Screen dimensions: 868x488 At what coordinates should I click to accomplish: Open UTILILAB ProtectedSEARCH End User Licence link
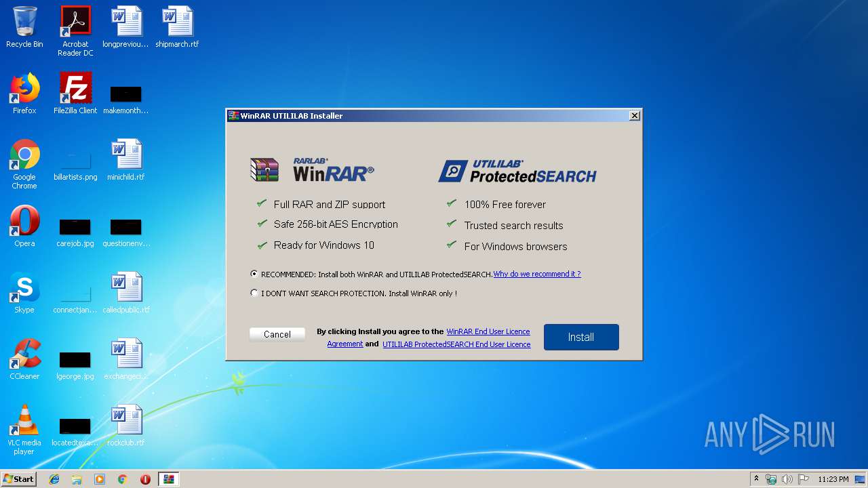pyautogui.click(x=456, y=344)
